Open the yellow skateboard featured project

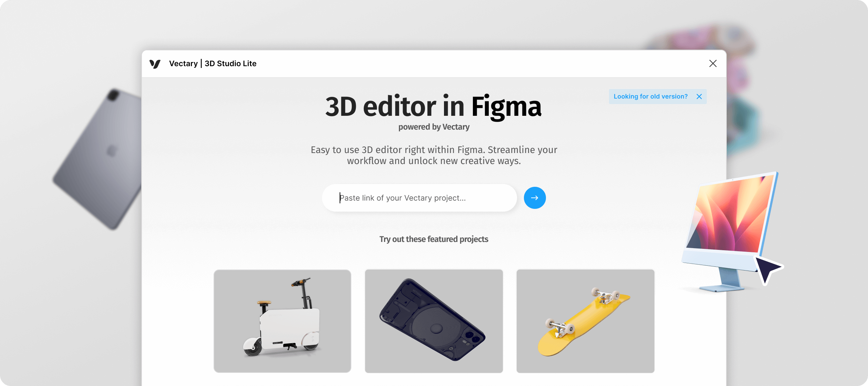[586, 321]
